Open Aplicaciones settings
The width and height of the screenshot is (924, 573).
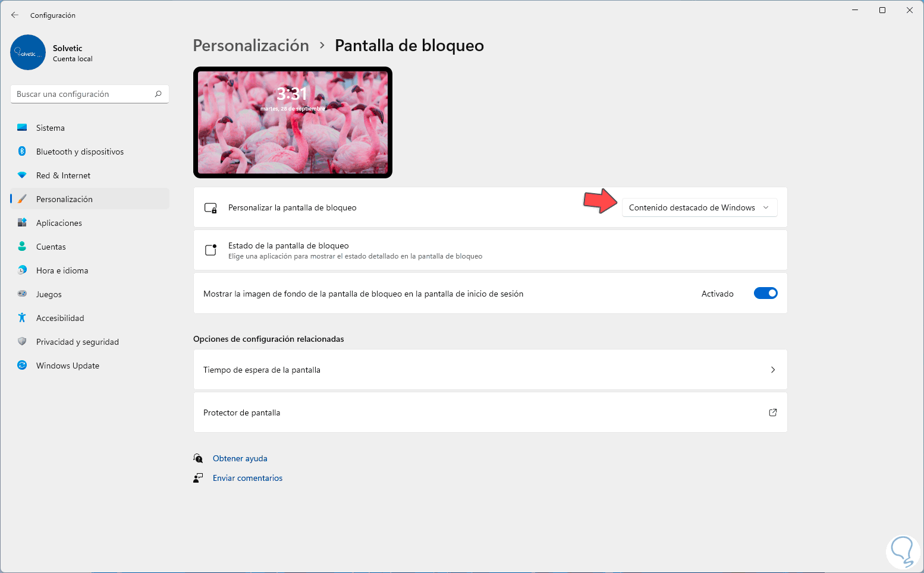coord(90,223)
